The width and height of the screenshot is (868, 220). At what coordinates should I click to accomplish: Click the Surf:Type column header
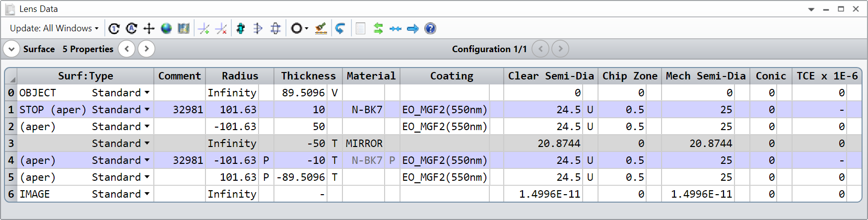pyautogui.click(x=85, y=76)
